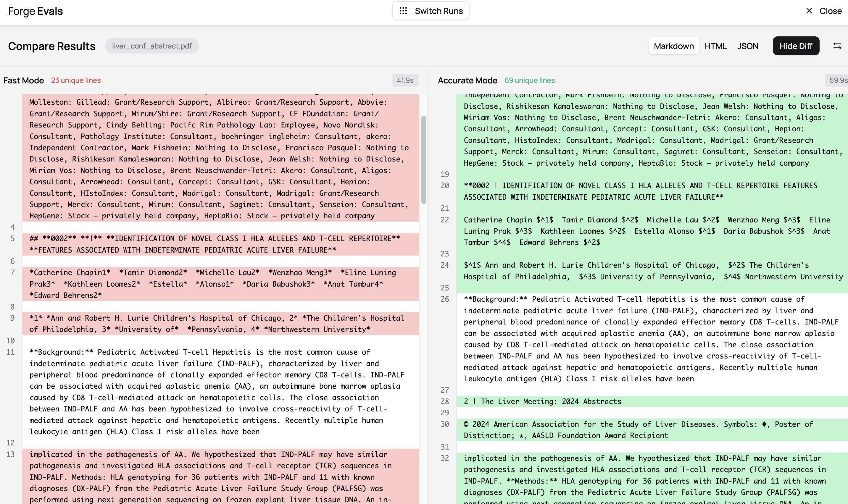Click the swap panels arrows icon
This screenshot has width=848, height=504.
tap(837, 46)
